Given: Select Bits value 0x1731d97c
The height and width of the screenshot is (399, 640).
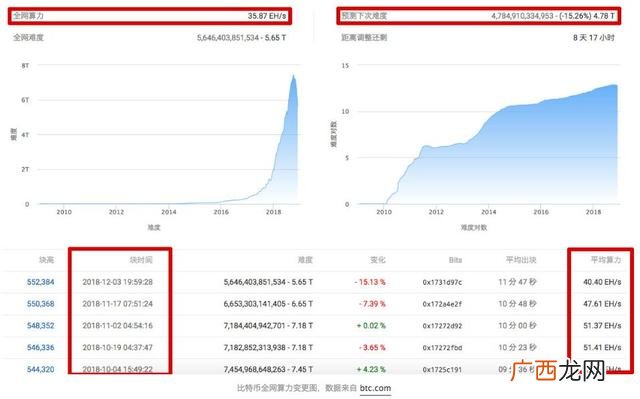Looking at the screenshot, I should (x=442, y=282).
